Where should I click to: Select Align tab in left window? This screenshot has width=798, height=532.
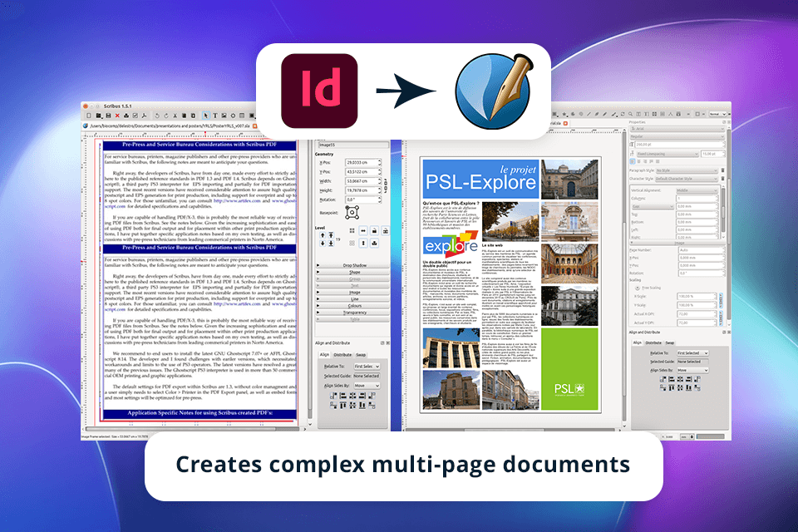click(x=324, y=355)
